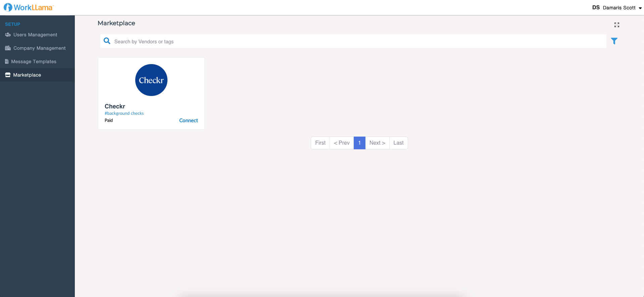Open Message Templates in sidebar
644x297 pixels.
(34, 61)
